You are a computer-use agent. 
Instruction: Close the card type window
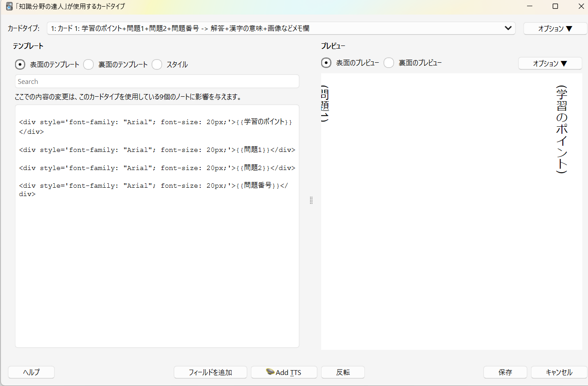coord(581,6)
